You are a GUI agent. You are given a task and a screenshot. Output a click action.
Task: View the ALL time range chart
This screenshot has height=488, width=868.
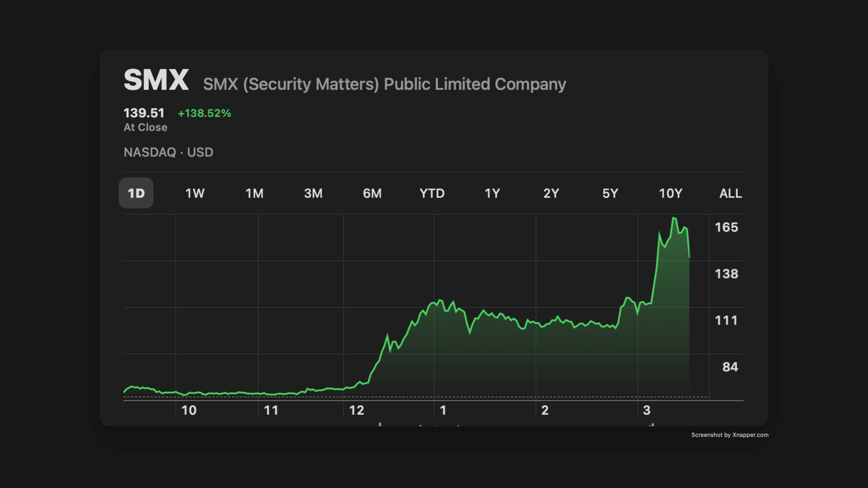point(730,193)
